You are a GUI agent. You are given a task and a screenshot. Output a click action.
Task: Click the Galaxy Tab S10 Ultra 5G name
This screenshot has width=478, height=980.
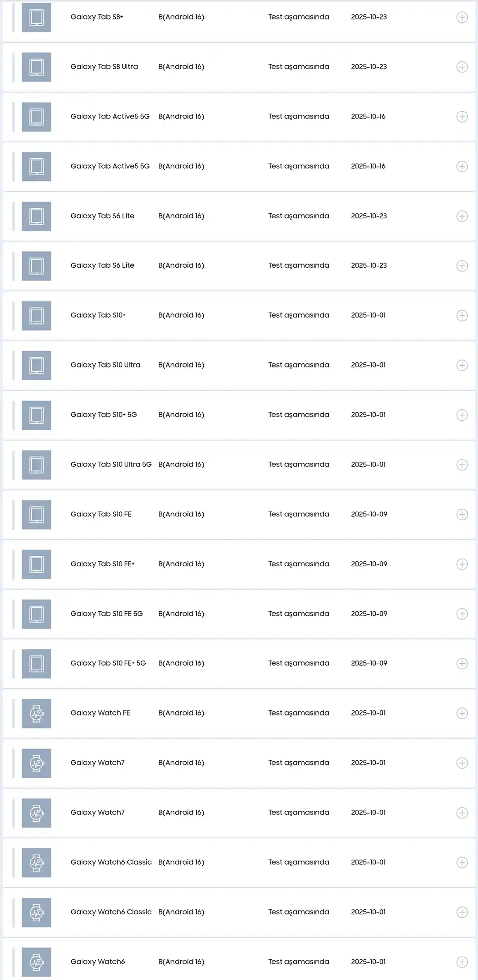tap(111, 464)
